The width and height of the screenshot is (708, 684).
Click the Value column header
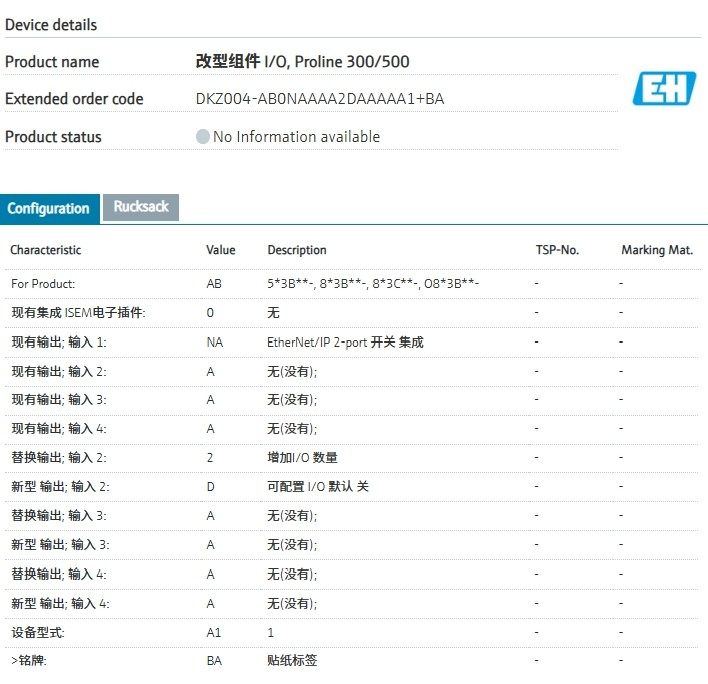(x=221, y=250)
